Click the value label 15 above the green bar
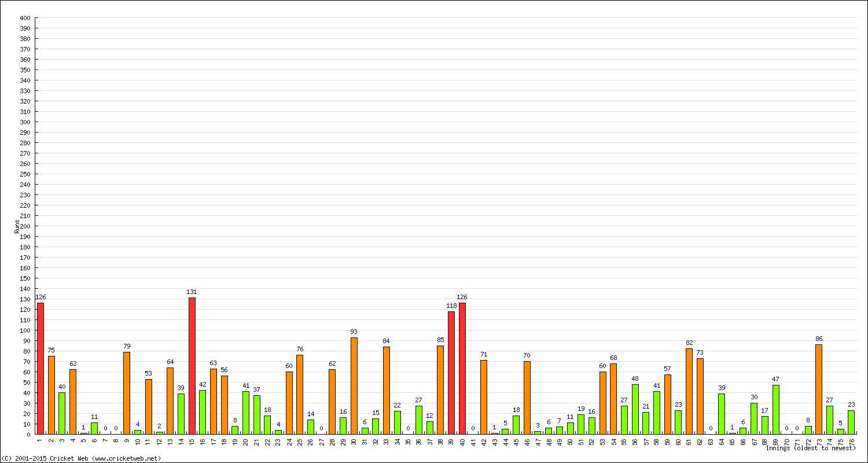Screen dimensions: 868x463 point(376,412)
